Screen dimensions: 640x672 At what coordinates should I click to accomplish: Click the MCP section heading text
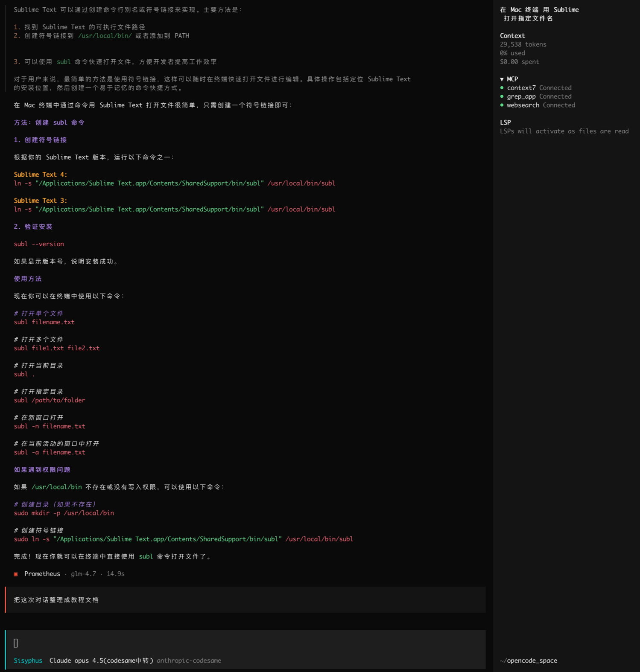pyautogui.click(x=512, y=79)
